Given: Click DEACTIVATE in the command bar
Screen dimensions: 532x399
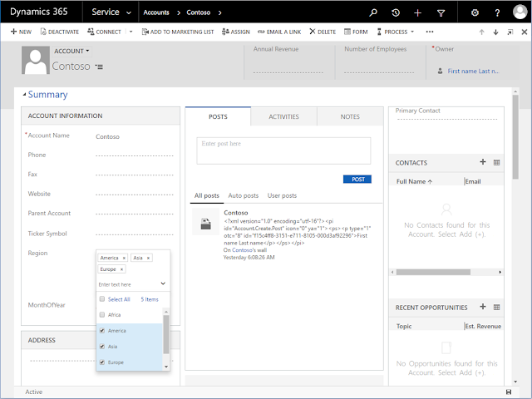Looking at the screenshot, I should [59, 32].
